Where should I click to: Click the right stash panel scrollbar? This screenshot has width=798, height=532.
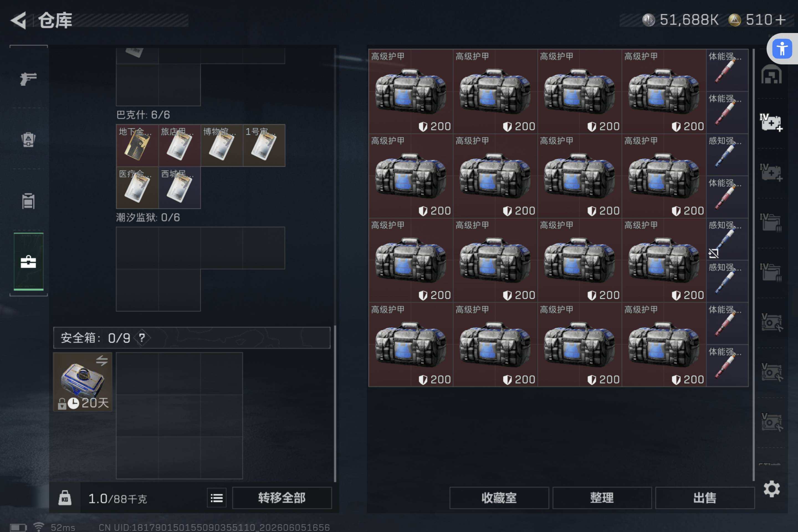(x=754, y=265)
